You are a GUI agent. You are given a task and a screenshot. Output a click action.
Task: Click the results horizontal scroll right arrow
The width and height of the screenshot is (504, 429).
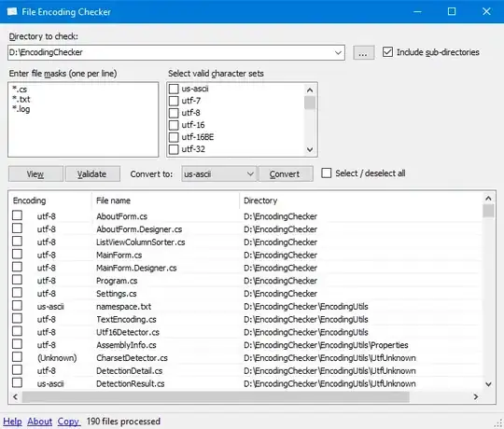point(476,397)
